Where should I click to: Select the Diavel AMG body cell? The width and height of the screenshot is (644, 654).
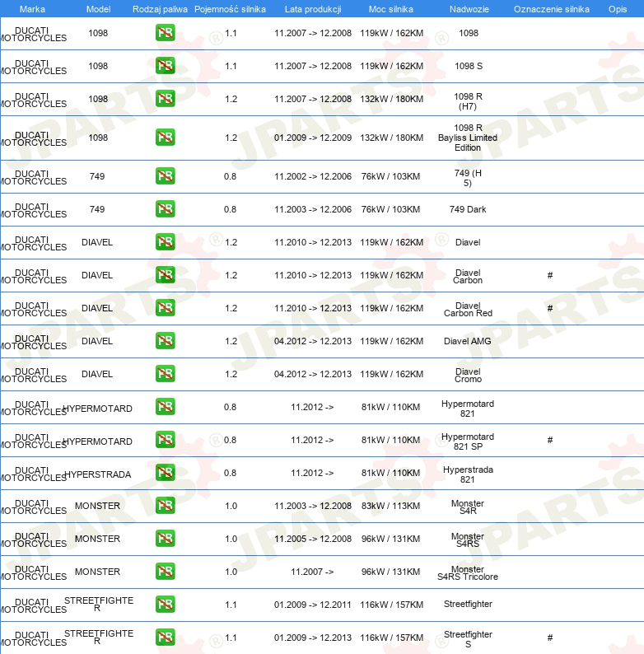pyautogui.click(x=468, y=341)
